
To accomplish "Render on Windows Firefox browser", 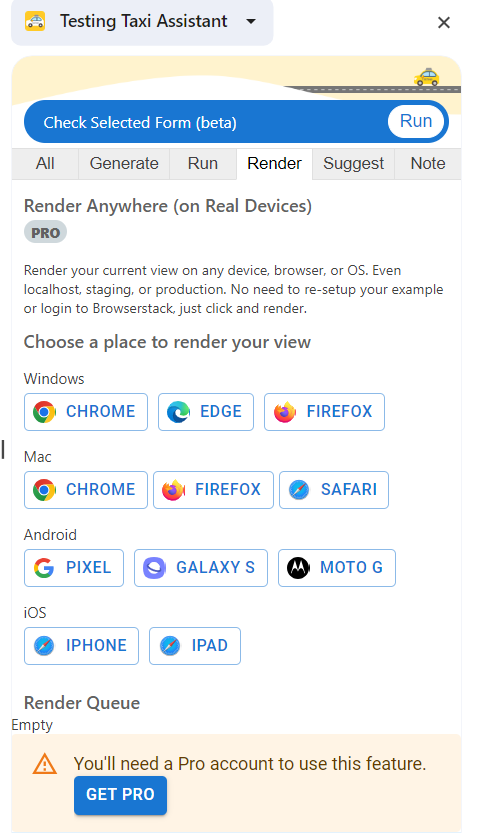I will 324,412.
